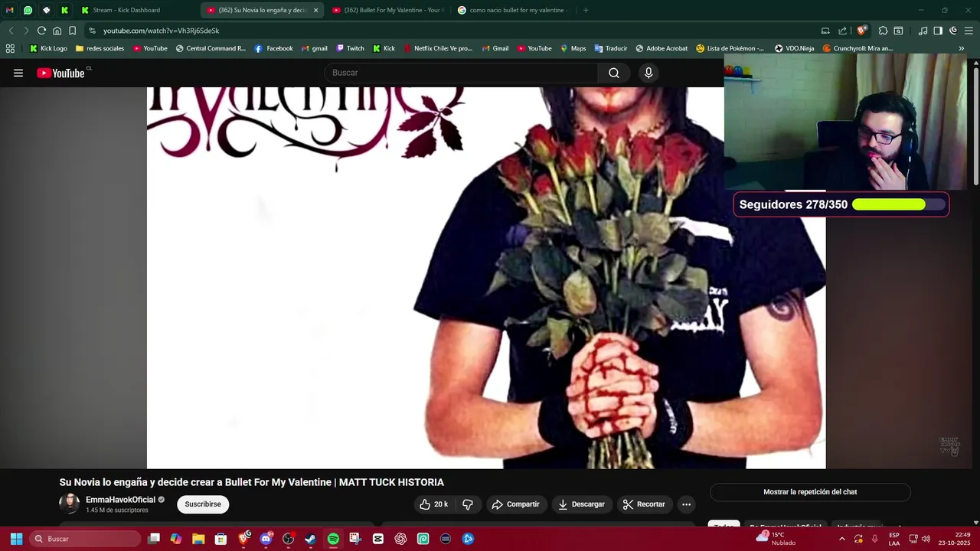Open Discord from the taskbar
This screenshot has height=551, width=980.
[266, 539]
